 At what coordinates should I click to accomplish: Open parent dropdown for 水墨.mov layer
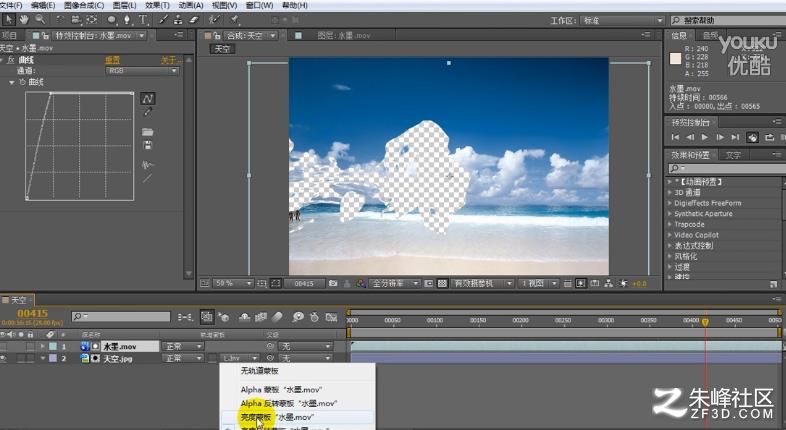305,346
